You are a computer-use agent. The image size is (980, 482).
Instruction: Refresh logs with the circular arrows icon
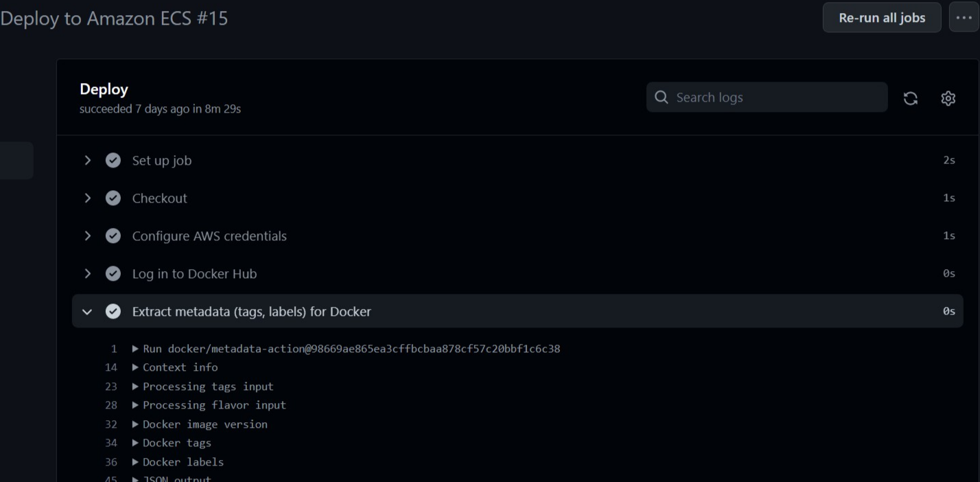click(x=911, y=98)
